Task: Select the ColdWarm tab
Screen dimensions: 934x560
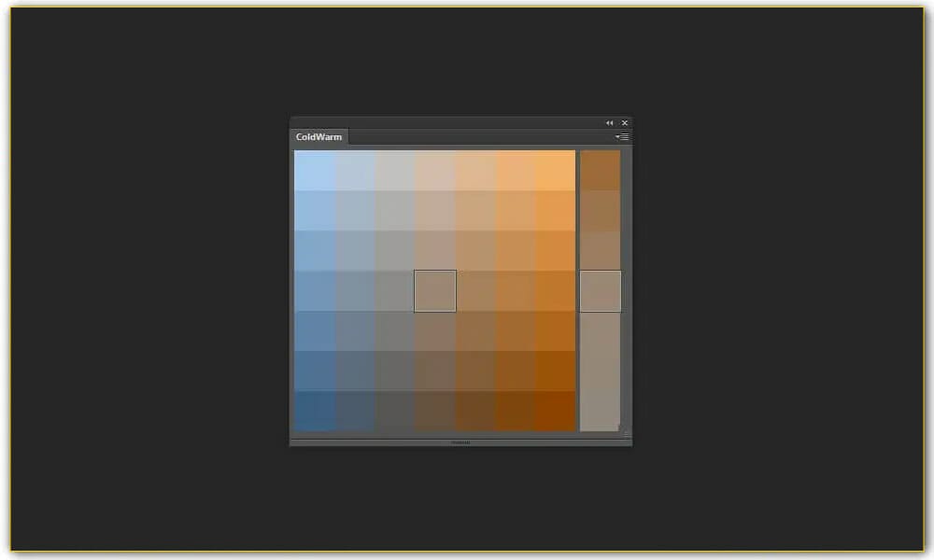Action: pos(319,137)
